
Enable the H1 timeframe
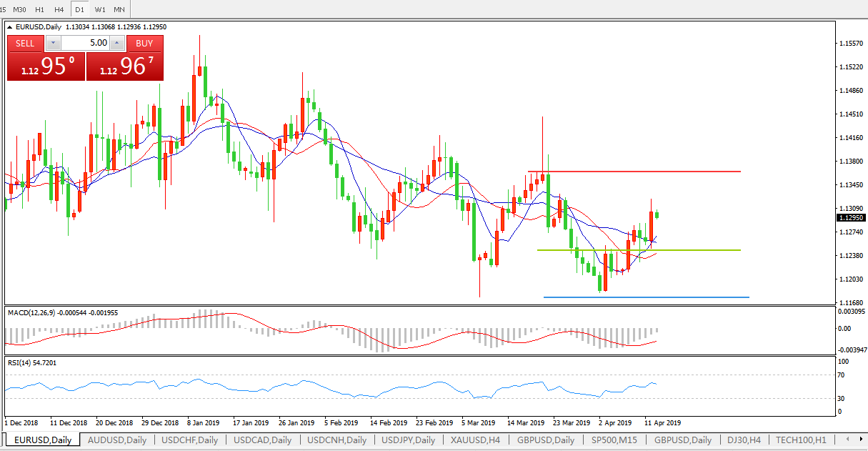tap(40, 9)
